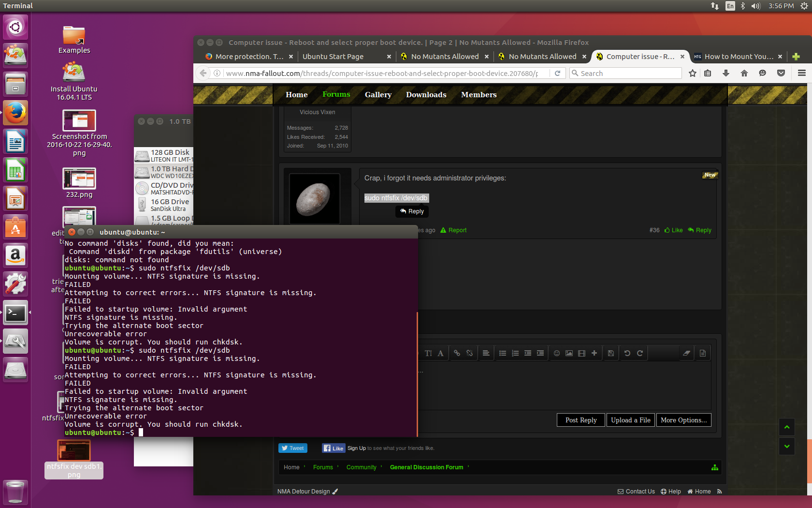Click the indent icon in editor toolbar
The image size is (812, 508).
540,353
